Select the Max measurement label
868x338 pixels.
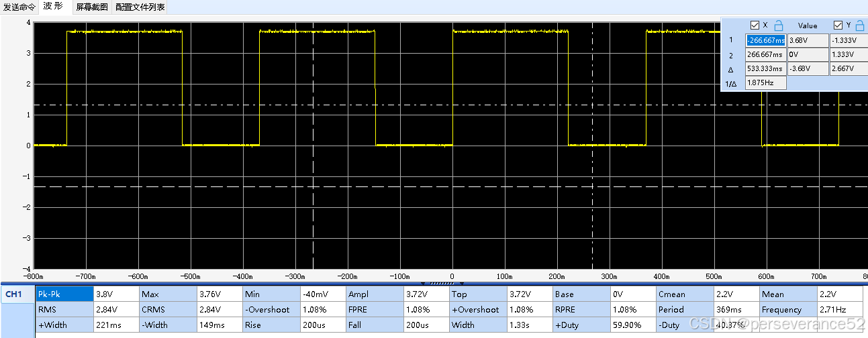168,294
